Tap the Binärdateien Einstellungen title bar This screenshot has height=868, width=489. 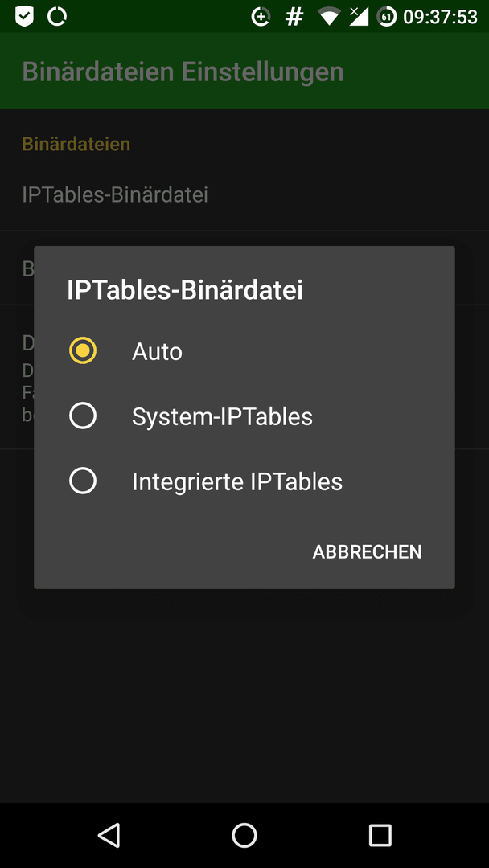tap(183, 72)
